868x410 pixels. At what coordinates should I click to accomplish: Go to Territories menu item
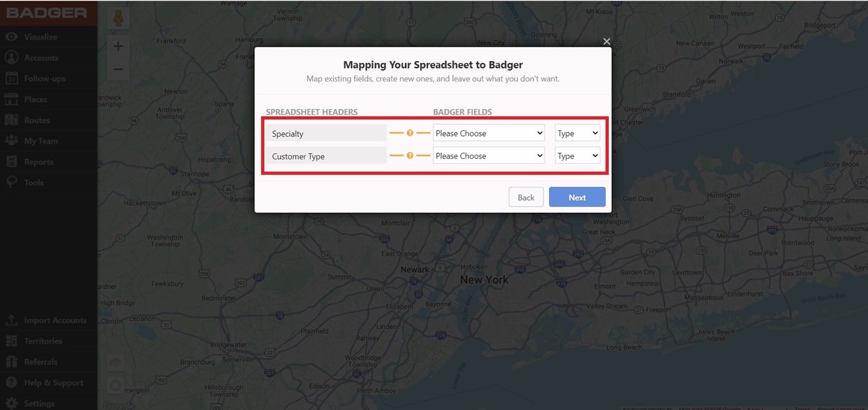[43, 341]
